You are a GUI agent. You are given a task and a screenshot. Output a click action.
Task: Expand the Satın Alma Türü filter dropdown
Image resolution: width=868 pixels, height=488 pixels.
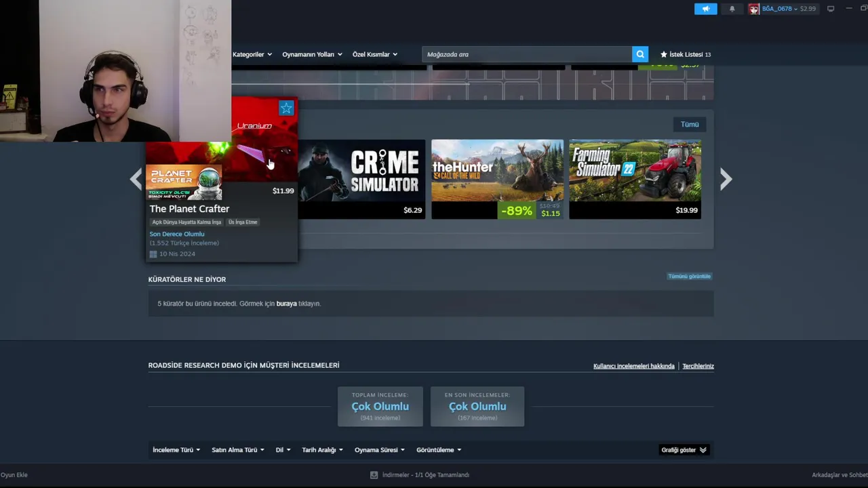coord(237,450)
